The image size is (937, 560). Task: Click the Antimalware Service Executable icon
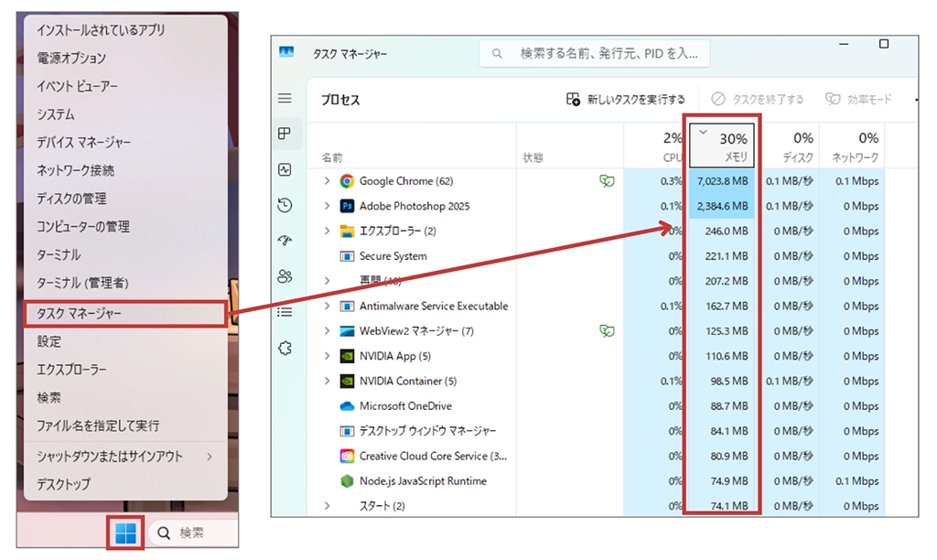click(347, 306)
